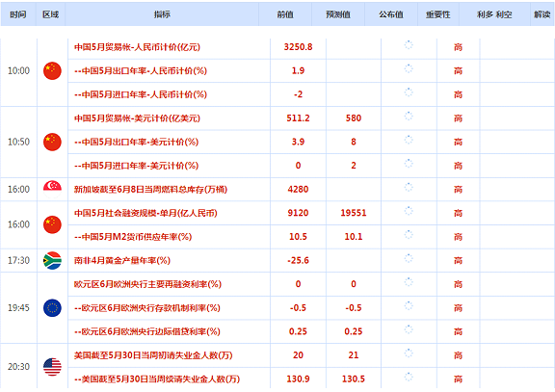555x392 pixels.
Task: Select the 解读 column header
Action: (542, 14)
